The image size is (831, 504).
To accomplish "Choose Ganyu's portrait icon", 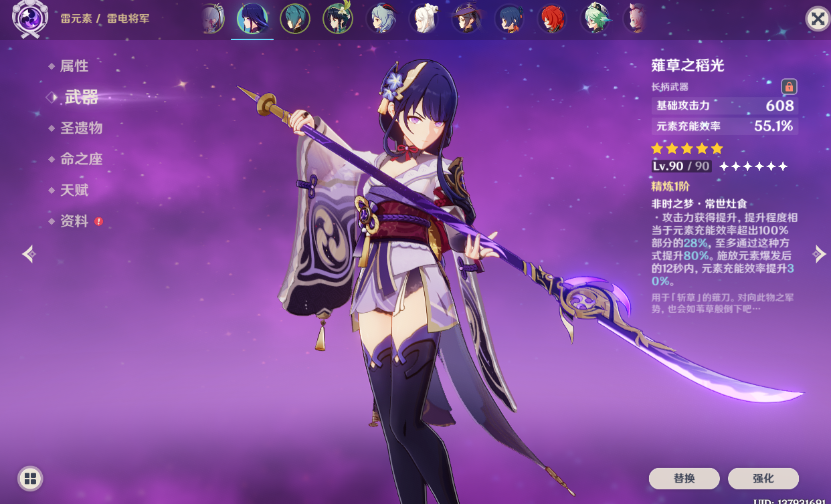I will tap(381, 19).
